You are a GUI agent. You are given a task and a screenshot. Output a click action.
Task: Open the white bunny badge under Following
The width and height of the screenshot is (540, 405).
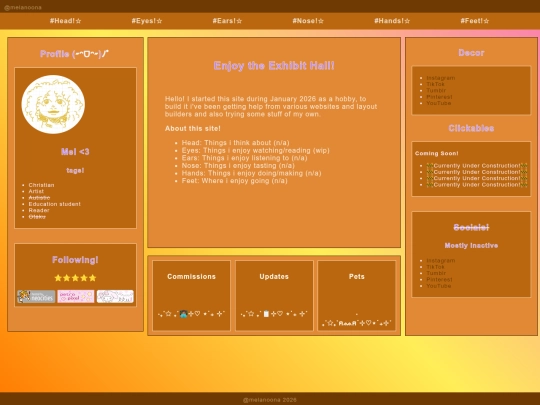tap(115, 296)
